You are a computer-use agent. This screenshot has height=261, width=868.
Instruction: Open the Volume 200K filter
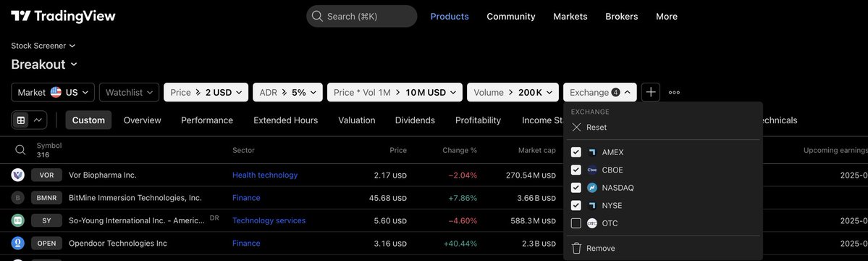point(513,92)
